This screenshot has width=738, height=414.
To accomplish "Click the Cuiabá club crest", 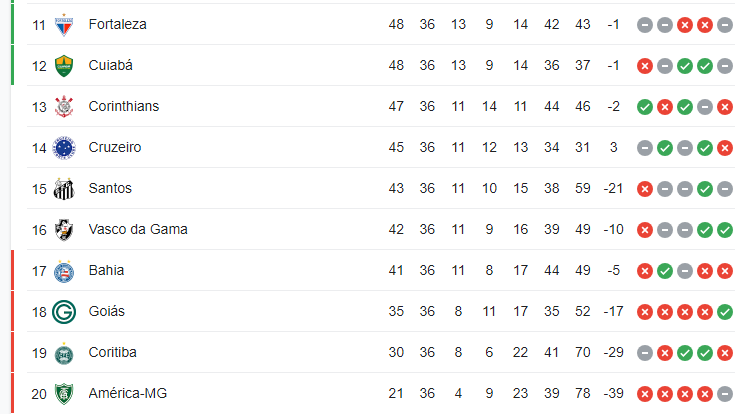I will [64, 66].
